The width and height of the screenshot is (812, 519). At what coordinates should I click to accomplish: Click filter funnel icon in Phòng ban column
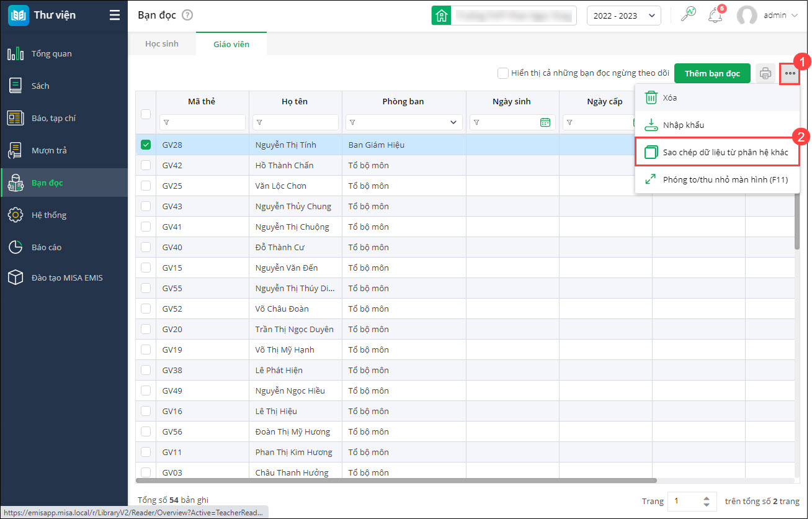[352, 122]
